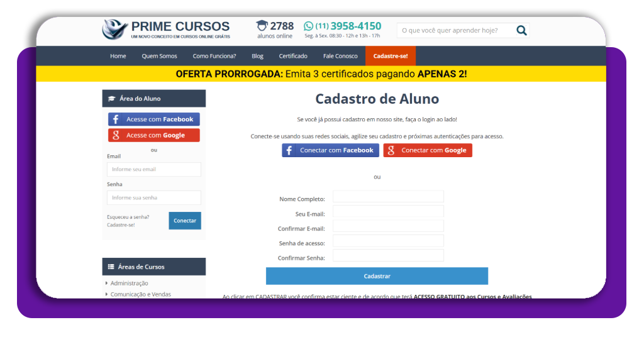This screenshot has height=337, width=644.
Task: Click the phone number (11) 3958-4150
Action: (348, 26)
